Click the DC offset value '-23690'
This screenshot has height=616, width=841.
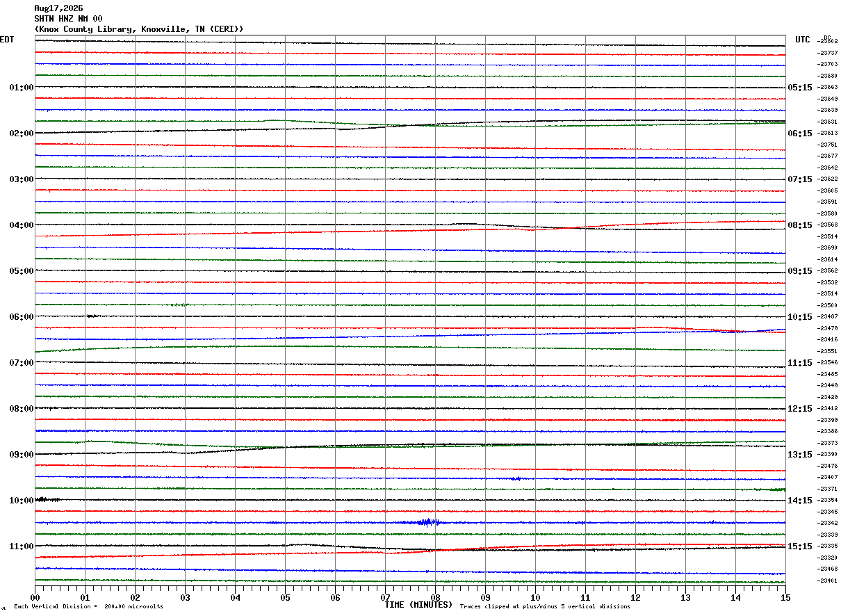point(827,248)
